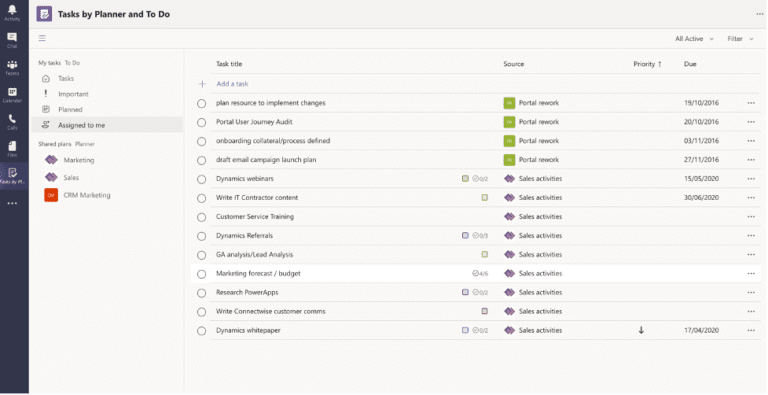Open more options for GA analysis/Lead Analysis

(751, 255)
